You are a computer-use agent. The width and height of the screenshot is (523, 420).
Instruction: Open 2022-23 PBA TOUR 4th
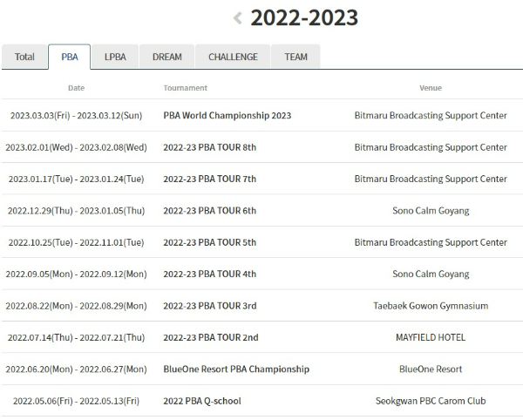click(210, 274)
